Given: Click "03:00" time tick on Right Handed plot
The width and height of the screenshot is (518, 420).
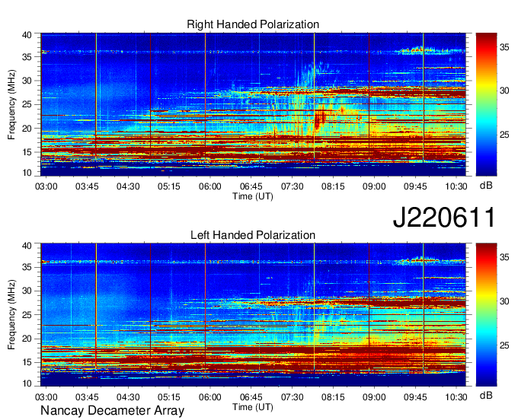Looking at the screenshot, I should tap(46, 186).
